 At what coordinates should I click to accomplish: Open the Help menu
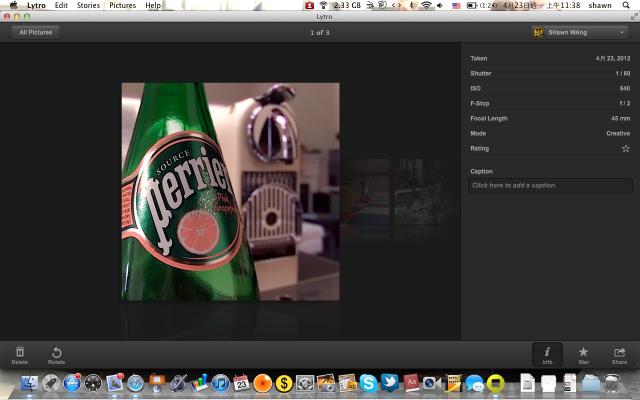tap(153, 5)
